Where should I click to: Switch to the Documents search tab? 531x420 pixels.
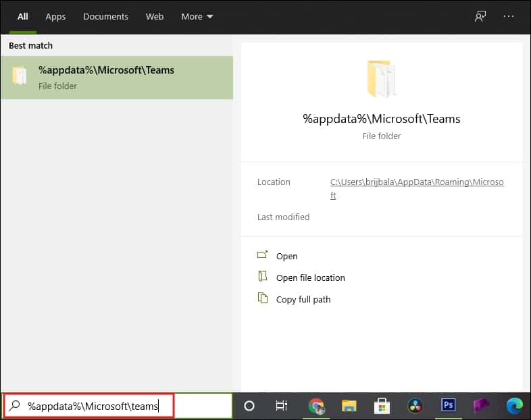105,16
